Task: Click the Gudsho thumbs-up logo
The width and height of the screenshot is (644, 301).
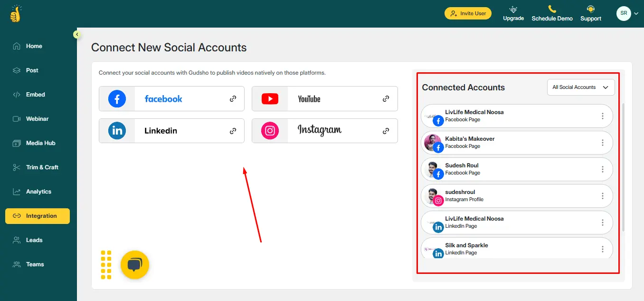Action: (16, 13)
